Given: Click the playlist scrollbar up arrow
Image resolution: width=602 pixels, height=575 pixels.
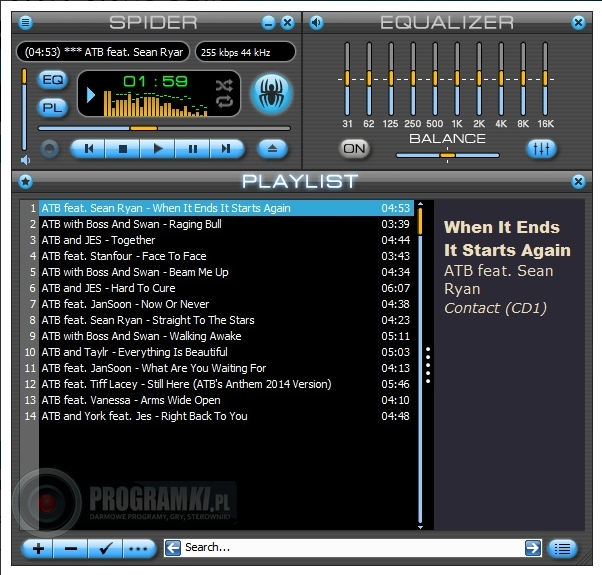Looking at the screenshot, I should pyautogui.click(x=420, y=204).
